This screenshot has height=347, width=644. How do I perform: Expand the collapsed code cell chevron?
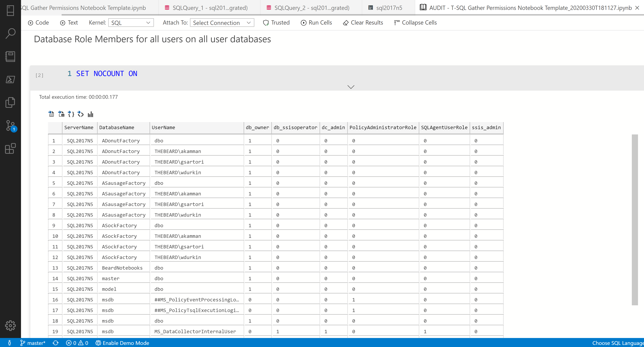351,87
